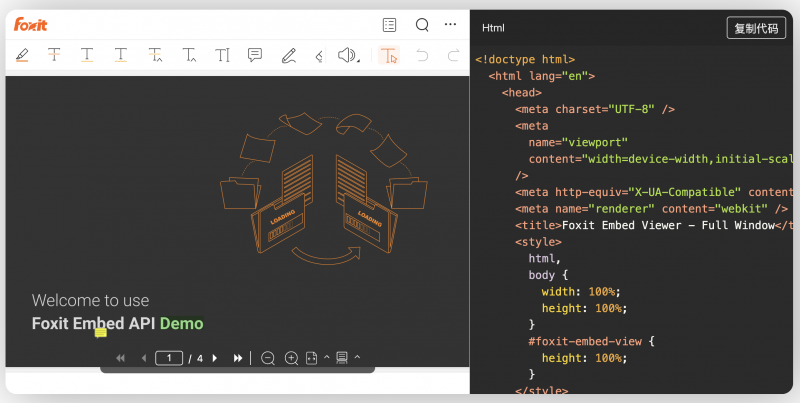
Task: Redo the last action
Action: [x=454, y=55]
